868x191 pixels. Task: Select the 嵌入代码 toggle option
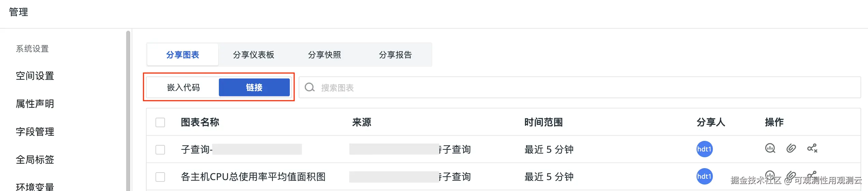(x=183, y=88)
